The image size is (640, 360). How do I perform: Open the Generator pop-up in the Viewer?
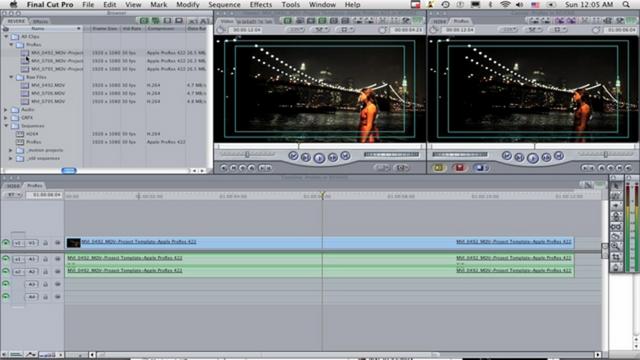click(401, 168)
